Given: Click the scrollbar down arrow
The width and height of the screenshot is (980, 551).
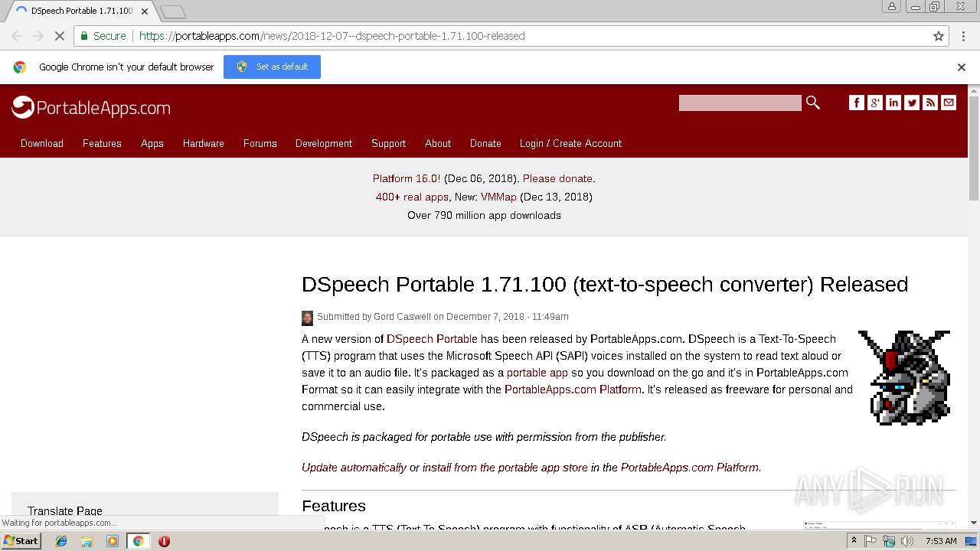Looking at the screenshot, I should coord(974,523).
